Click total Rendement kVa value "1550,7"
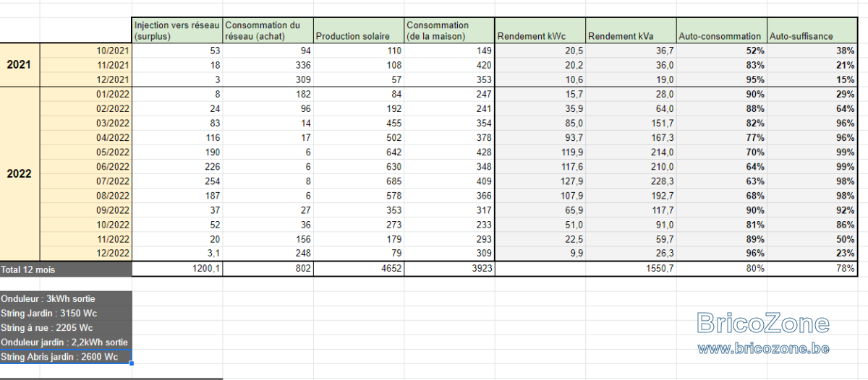The width and height of the screenshot is (868, 380). [630, 269]
